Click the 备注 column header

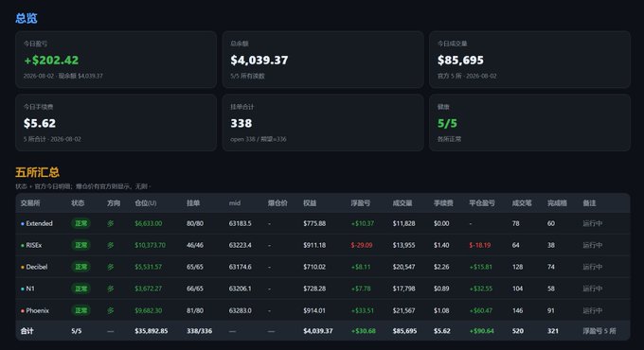589,203
